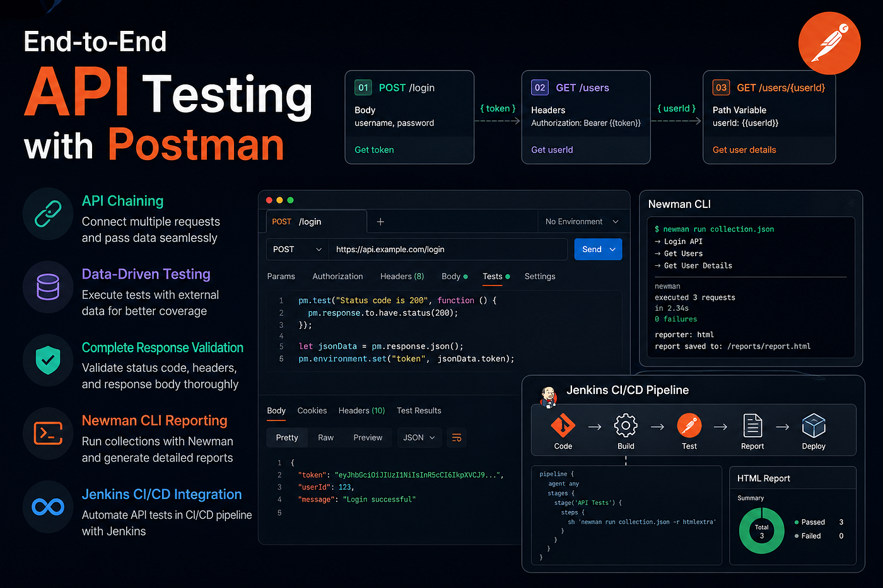Click the POST /login card title

(407, 88)
